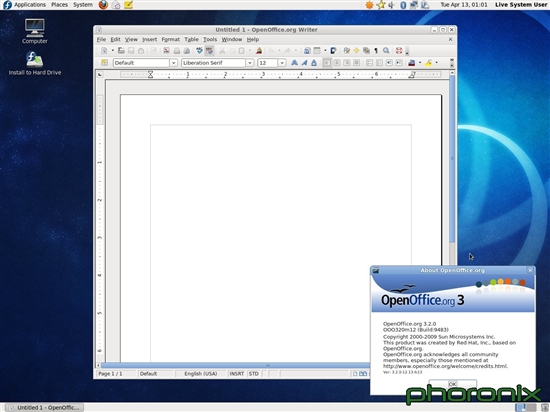Click the Open file toolbar icon
Image resolution: width=550 pixels, height=412 pixels.
[x=121, y=51]
